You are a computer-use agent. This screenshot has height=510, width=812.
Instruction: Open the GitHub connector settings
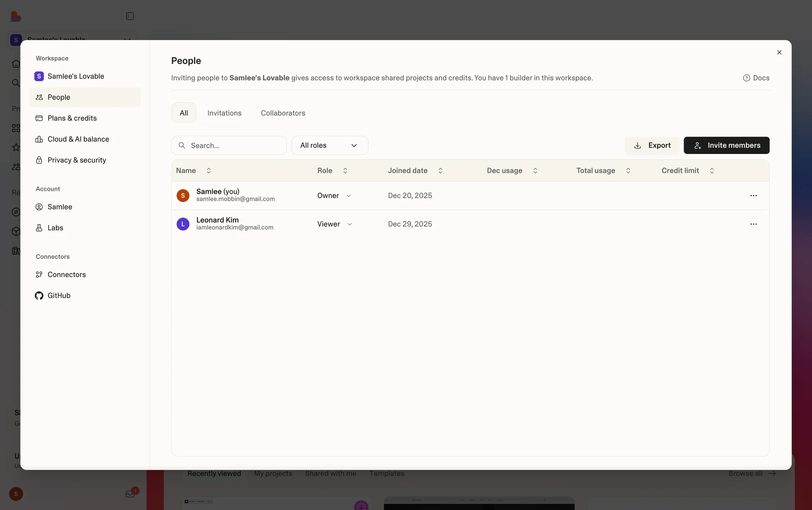[x=59, y=295]
